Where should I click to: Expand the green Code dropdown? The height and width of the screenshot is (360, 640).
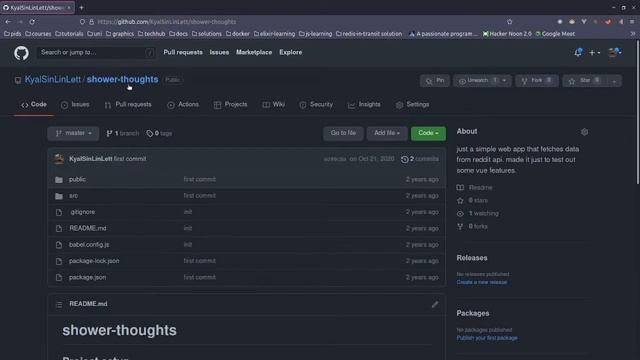[428, 133]
